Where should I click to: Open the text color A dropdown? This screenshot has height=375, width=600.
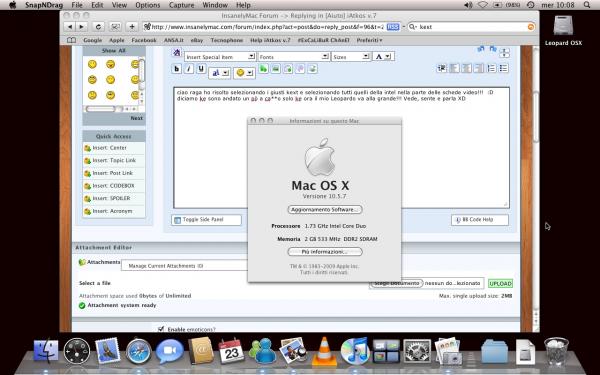pyautogui.click(x=383, y=57)
